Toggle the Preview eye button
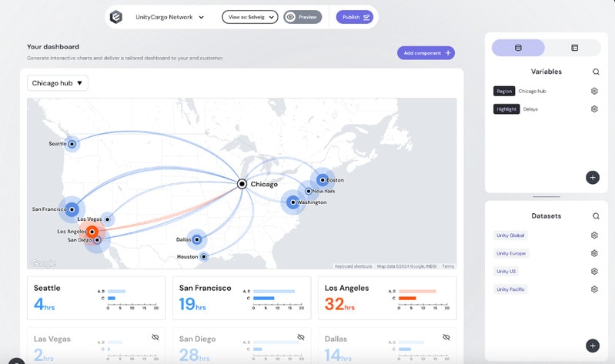Viewport: 615px width, 364px height. coord(302,17)
